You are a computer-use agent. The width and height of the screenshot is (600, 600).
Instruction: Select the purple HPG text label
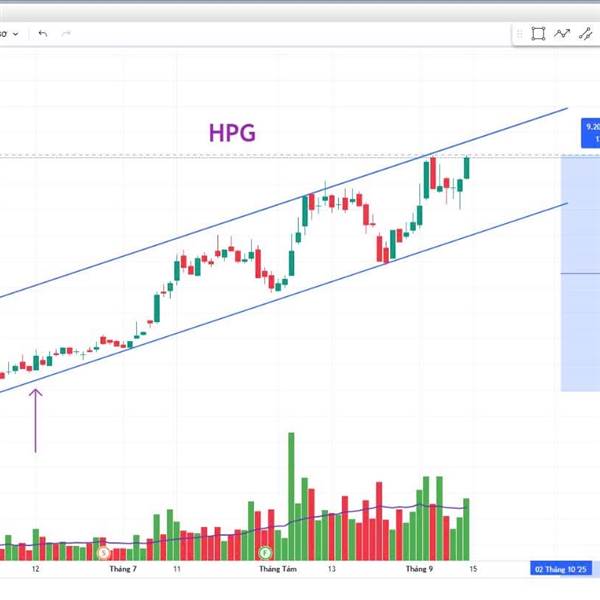(232, 133)
